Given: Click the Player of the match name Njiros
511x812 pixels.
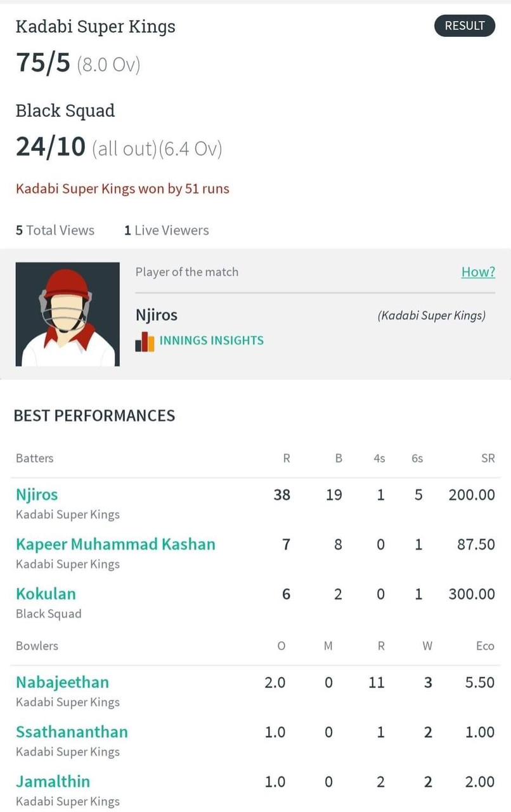Looking at the screenshot, I should 157,315.
